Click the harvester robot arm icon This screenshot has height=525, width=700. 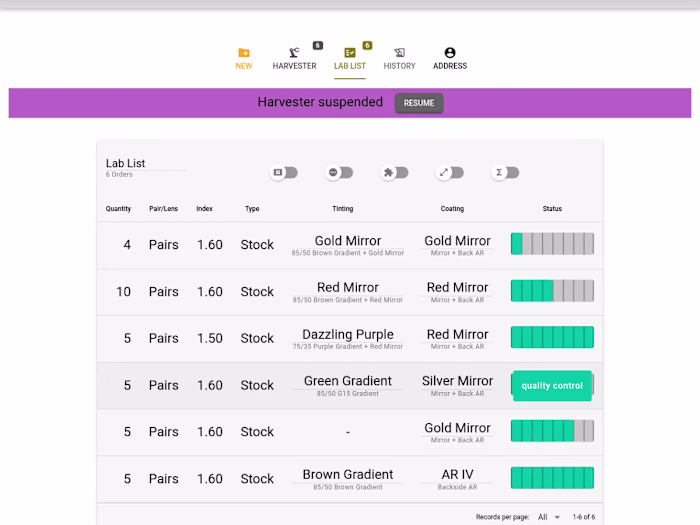coord(294,53)
